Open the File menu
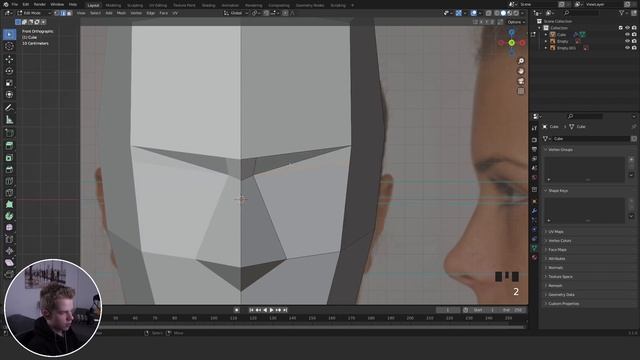The height and width of the screenshot is (360, 640). point(14,4)
